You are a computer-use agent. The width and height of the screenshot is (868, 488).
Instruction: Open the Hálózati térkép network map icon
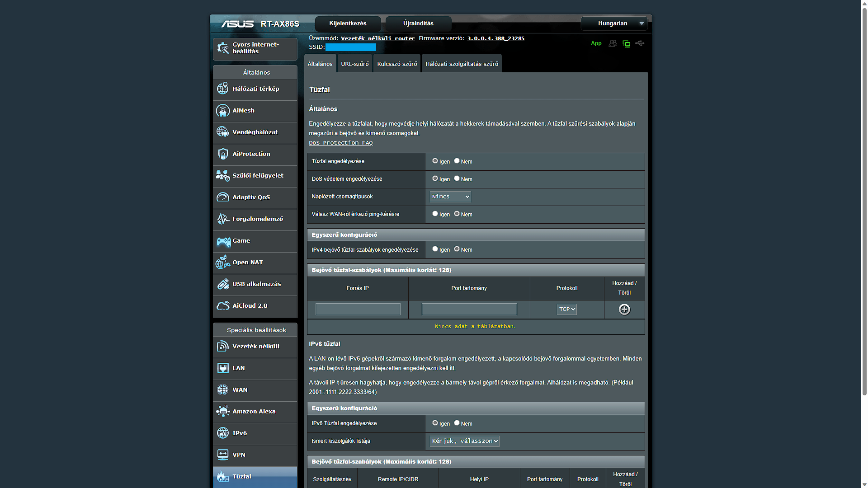[x=222, y=89]
